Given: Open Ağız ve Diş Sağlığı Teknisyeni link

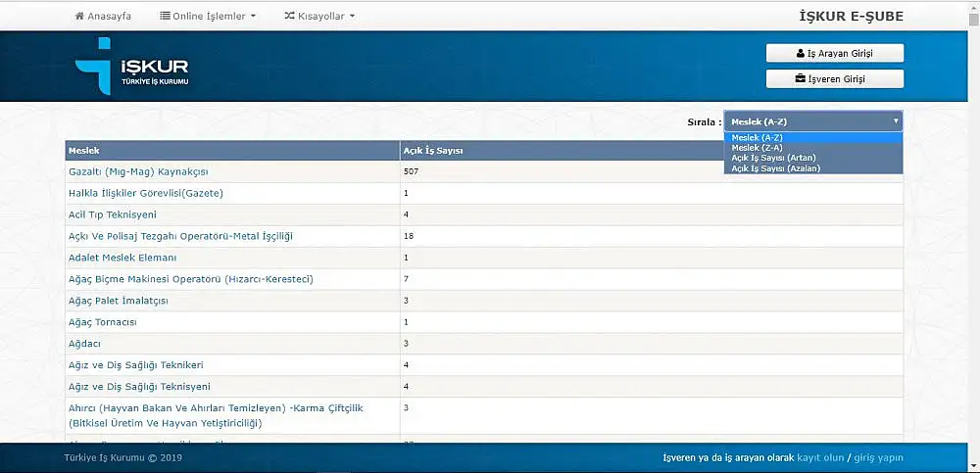Looking at the screenshot, I should [x=139, y=386].
